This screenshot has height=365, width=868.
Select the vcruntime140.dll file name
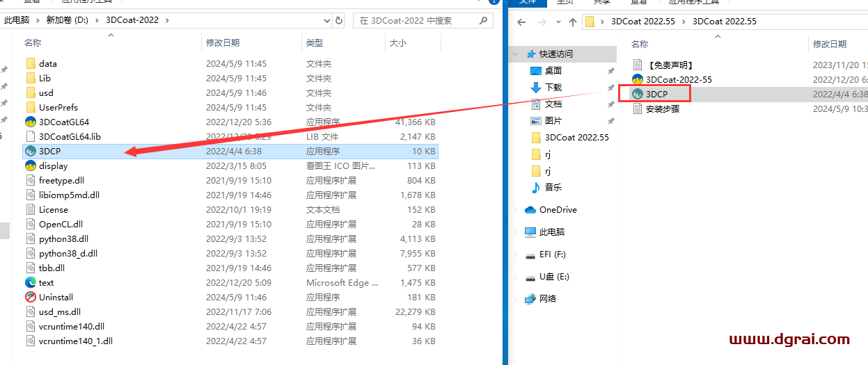pyautogui.click(x=72, y=326)
